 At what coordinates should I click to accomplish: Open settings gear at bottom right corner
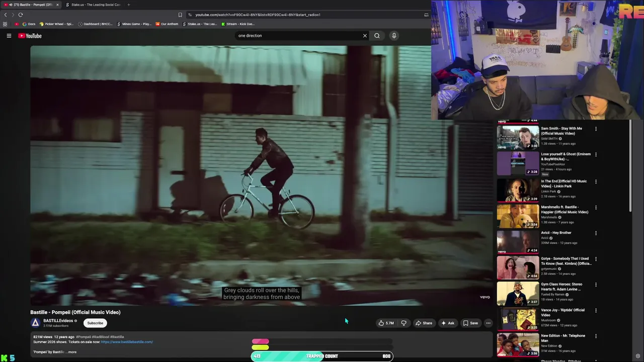[x=638, y=356]
